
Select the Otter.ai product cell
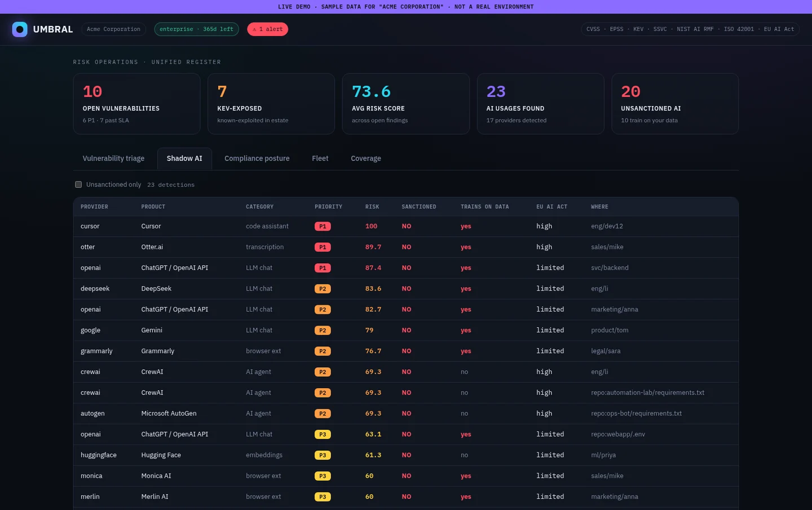click(x=152, y=247)
